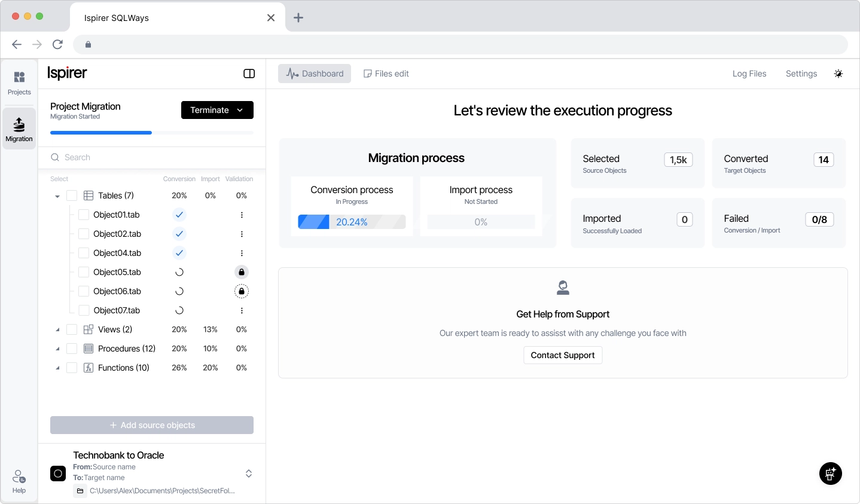Viewport: 860px width, 504px height.
Task: Open the Settings menu item
Action: click(x=801, y=74)
